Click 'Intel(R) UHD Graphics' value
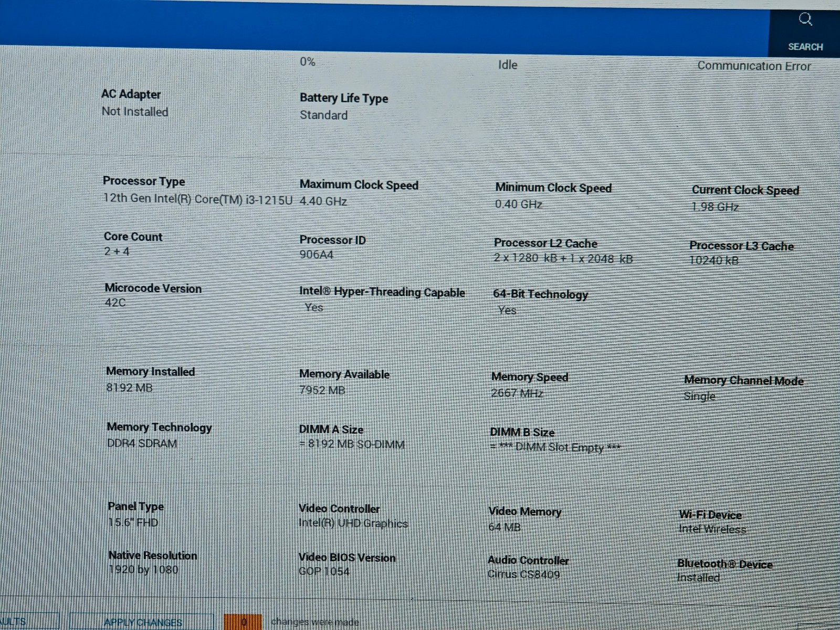 pyautogui.click(x=353, y=523)
